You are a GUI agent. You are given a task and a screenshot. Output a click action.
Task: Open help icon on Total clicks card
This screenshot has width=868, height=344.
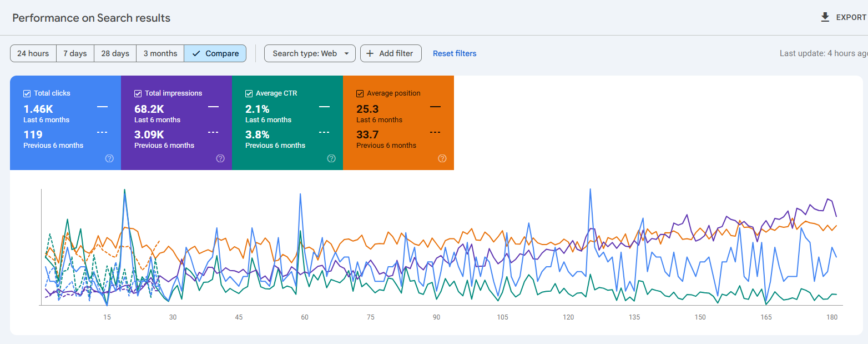[x=109, y=158]
